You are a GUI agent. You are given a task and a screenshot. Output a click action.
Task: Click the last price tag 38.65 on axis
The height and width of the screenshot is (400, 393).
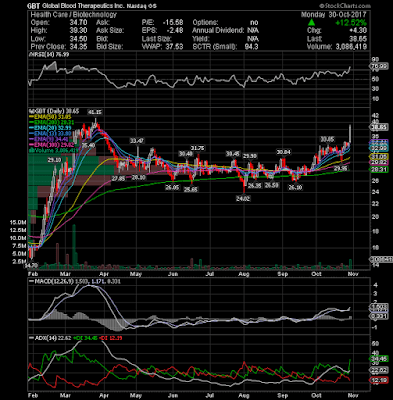379,127
